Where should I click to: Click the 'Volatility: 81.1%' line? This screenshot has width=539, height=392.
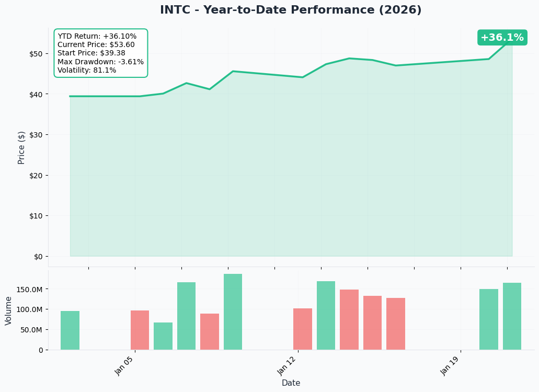pos(87,71)
